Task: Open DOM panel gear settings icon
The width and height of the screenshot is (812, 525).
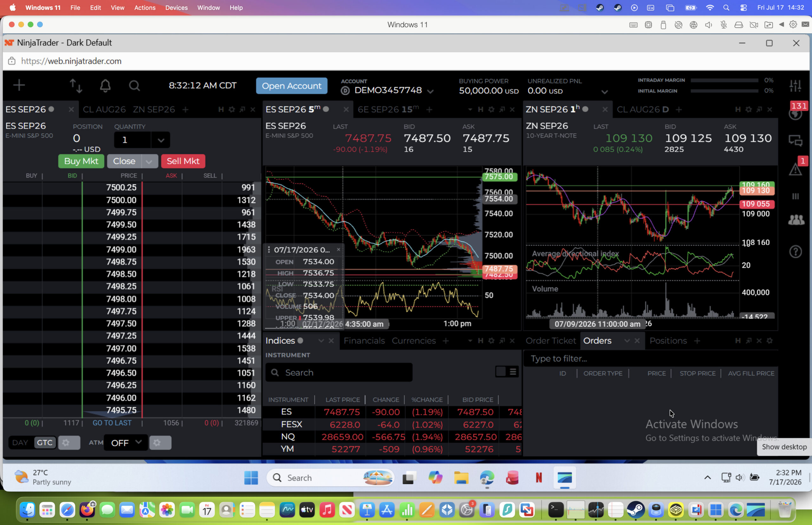Action: tap(232, 109)
